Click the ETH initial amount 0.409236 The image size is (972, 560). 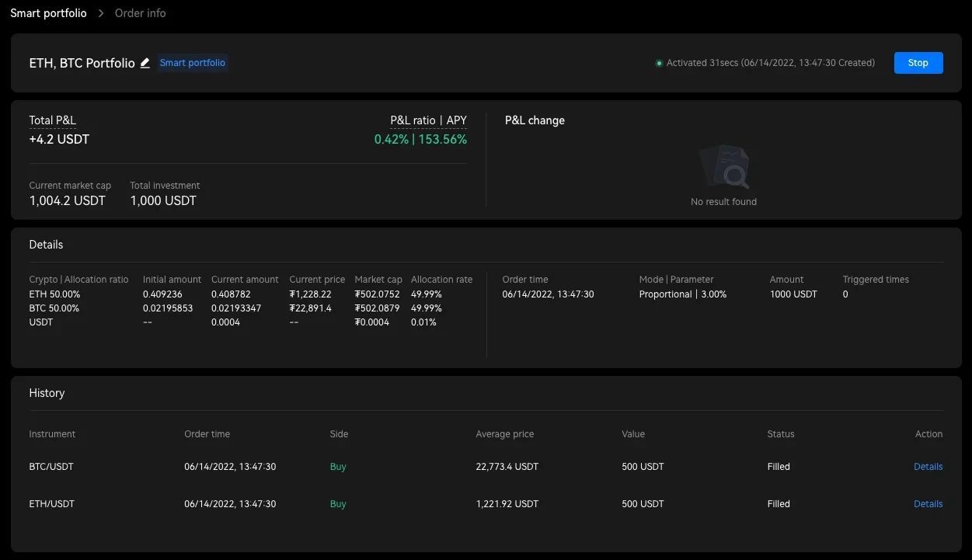pyautogui.click(x=162, y=294)
